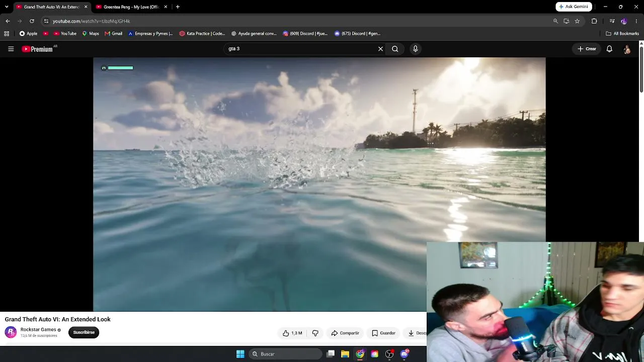The width and height of the screenshot is (644, 362).
Task: Open the Gmail bookmark
Action: tap(114, 34)
